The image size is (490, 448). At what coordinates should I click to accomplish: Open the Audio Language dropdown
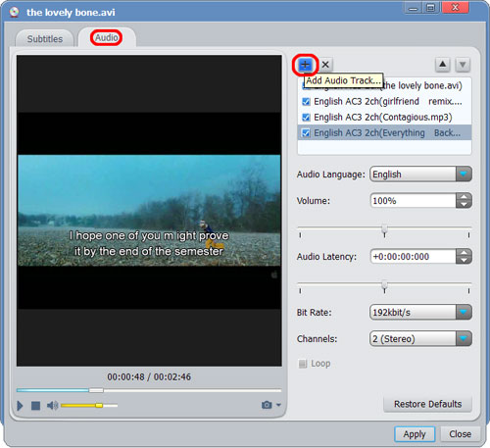point(464,174)
